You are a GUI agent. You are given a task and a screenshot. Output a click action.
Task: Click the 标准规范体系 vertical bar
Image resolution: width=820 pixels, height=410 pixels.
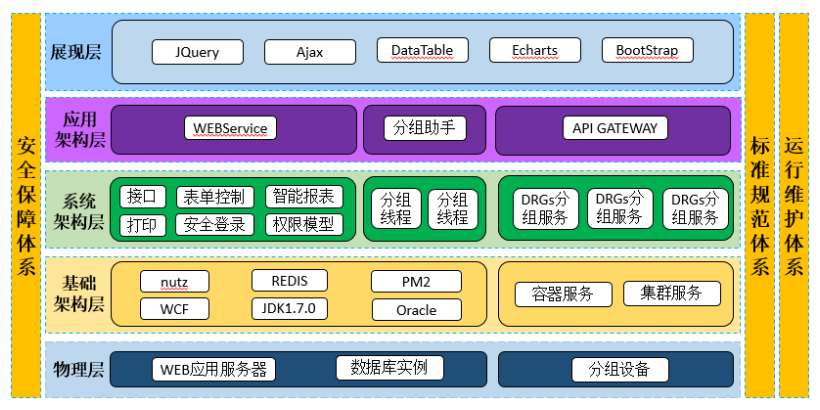(760, 205)
